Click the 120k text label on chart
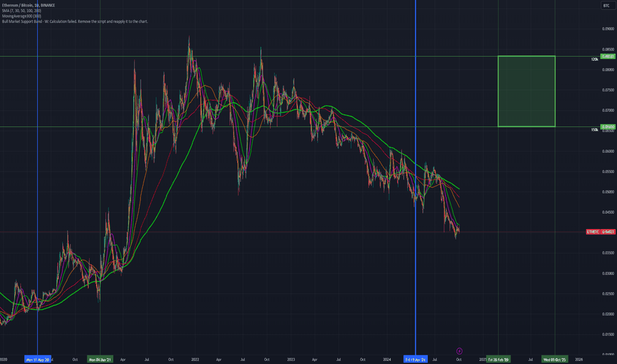Viewport: 617px width, 364px height. pos(594,60)
